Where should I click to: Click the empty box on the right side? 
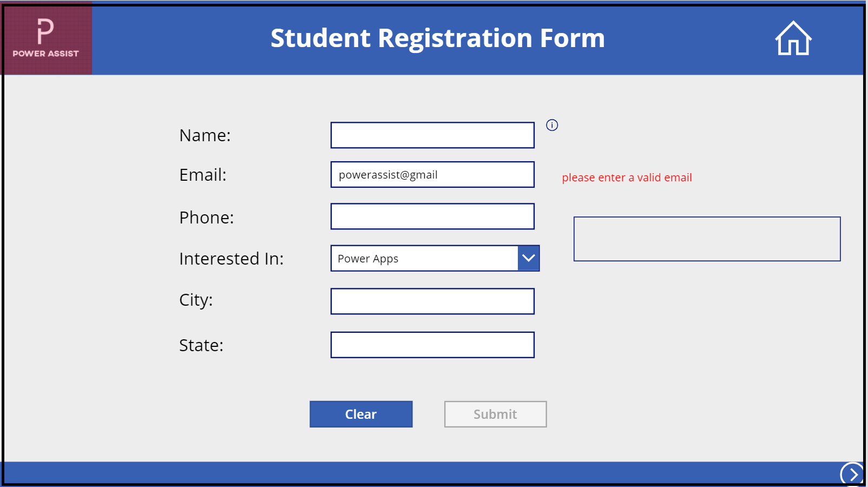[707, 239]
